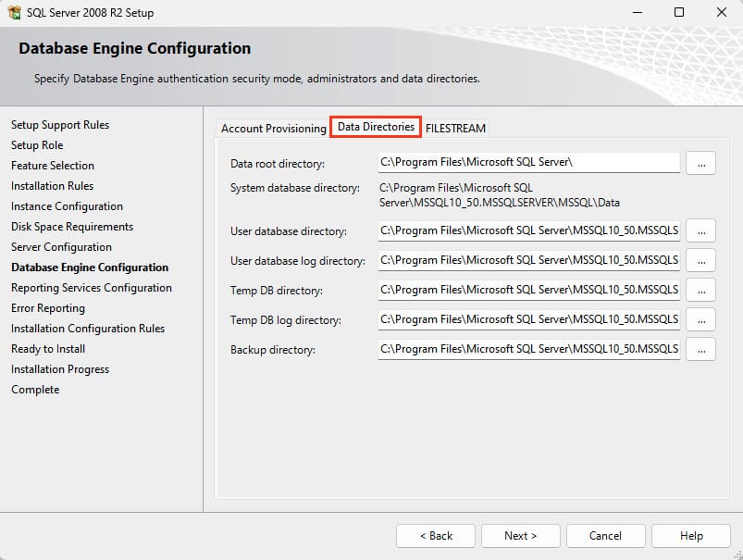The height and width of the screenshot is (560, 743).
Task: Click the SQL Server Setup title bar icon
Action: (14, 12)
